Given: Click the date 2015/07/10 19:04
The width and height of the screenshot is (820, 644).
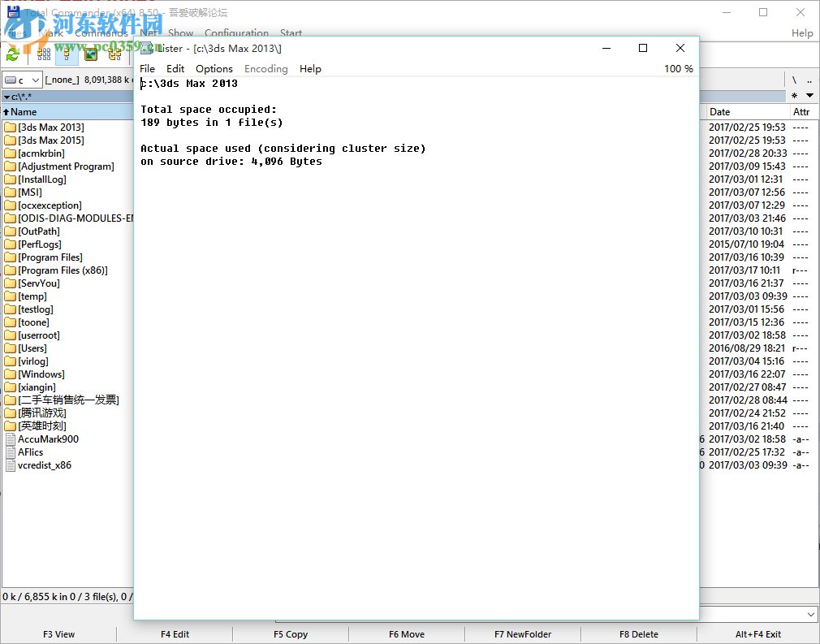Looking at the screenshot, I should pyautogui.click(x=746, y=244).
